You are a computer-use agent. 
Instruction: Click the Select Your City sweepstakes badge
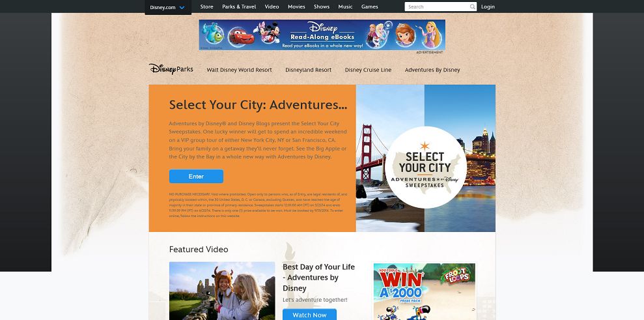[425, 167]
